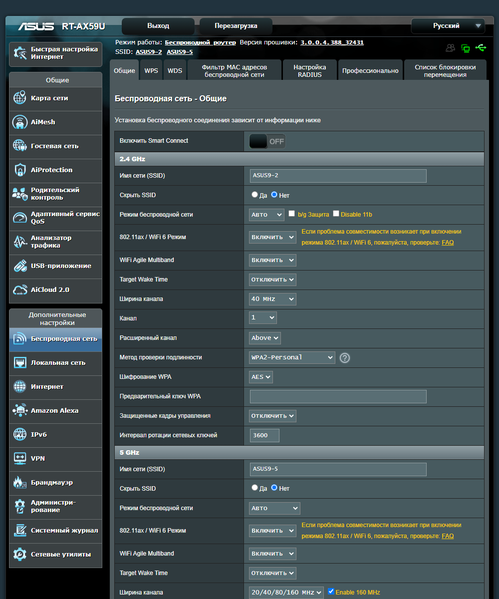The image size is (499, 599).
Task: Open the Карта сети network map icon
Action: [x=20, y=98]
